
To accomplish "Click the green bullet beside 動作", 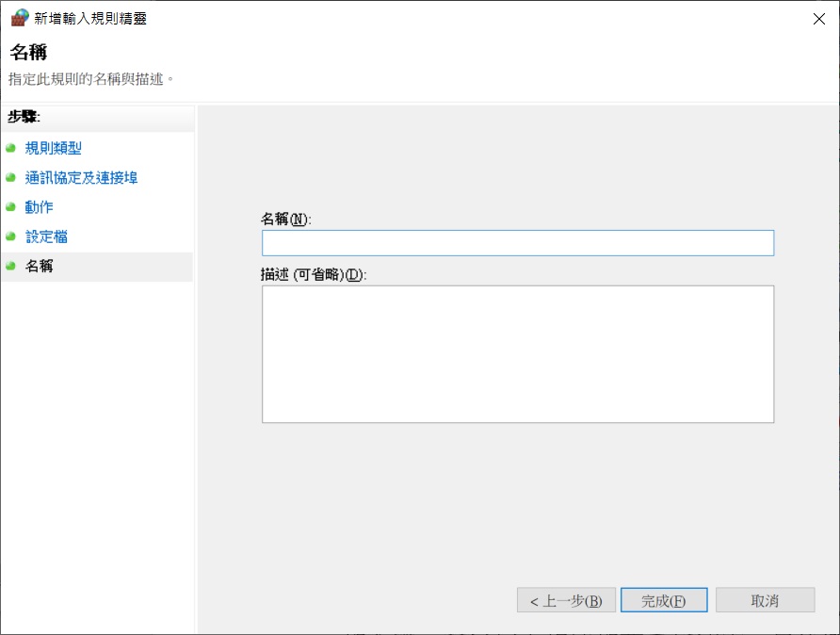I will pyautogui.click(x=10, y=207).
